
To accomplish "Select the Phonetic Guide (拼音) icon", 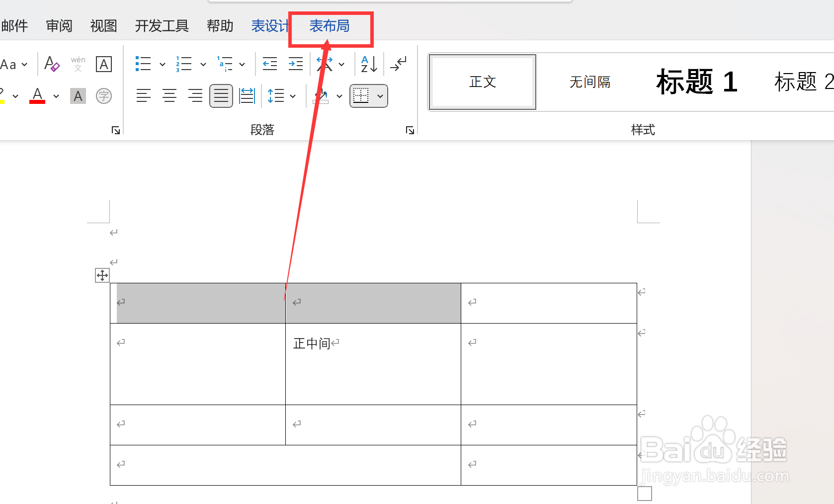I will [78, 64].
